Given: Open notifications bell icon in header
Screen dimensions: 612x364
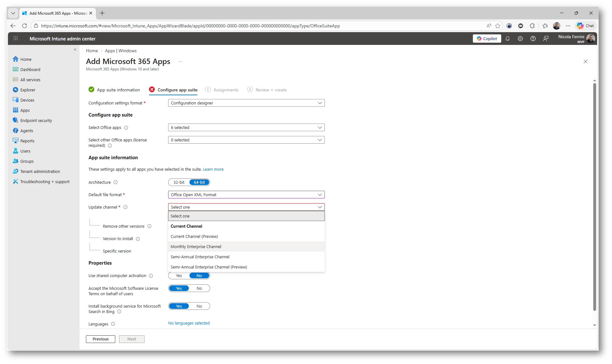Looking at the screenshot, I should point(508,39).
